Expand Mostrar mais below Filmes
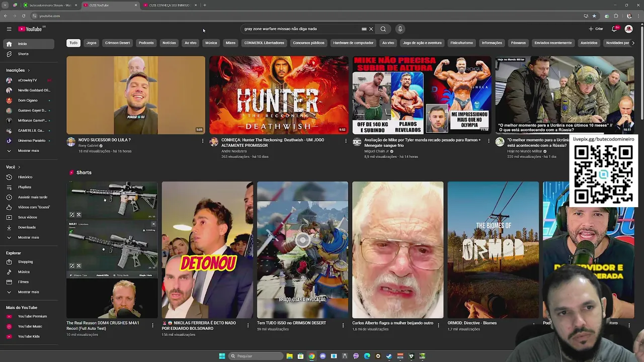Viewport: 644px width, 362px height. pyautogui.click(x=28, y=292)
